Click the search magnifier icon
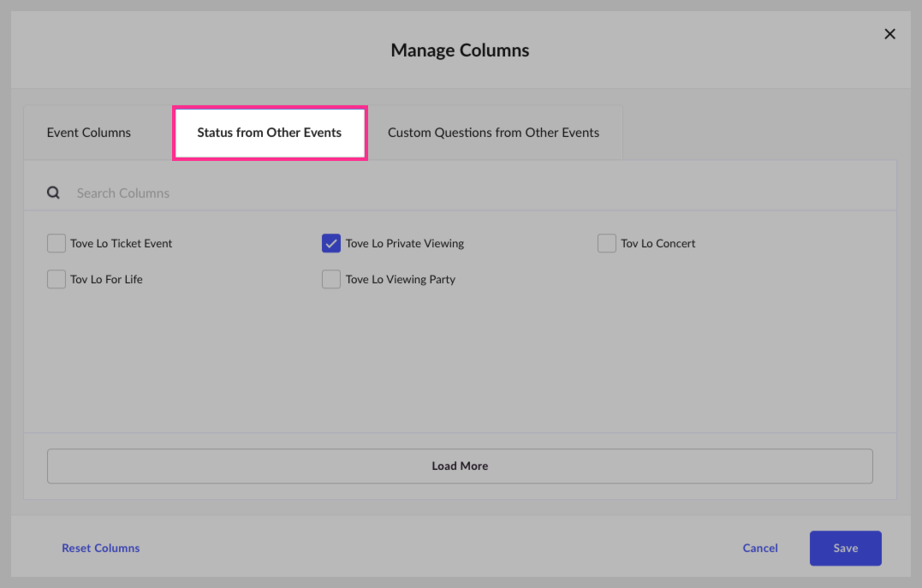 click(x=54, y=193)
